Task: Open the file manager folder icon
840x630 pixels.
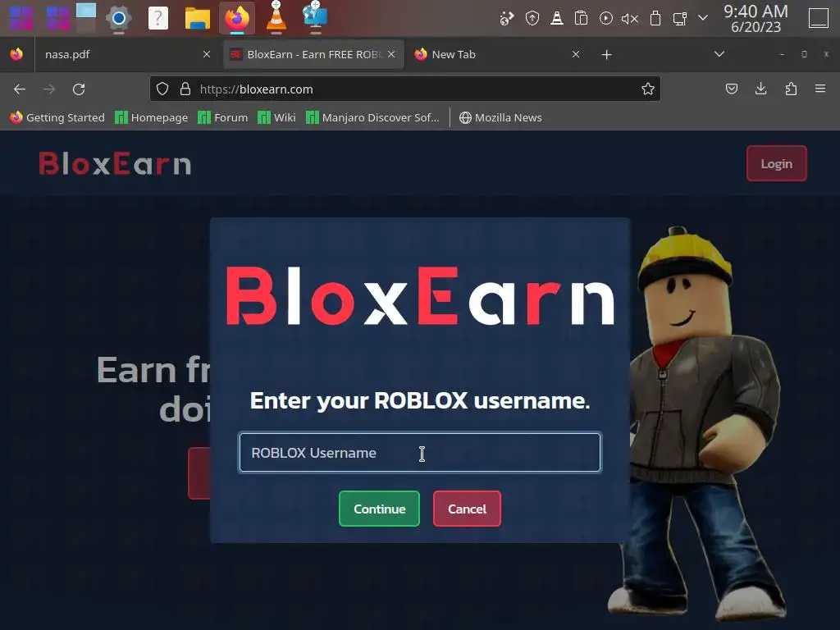Action: tap(197, 18)
